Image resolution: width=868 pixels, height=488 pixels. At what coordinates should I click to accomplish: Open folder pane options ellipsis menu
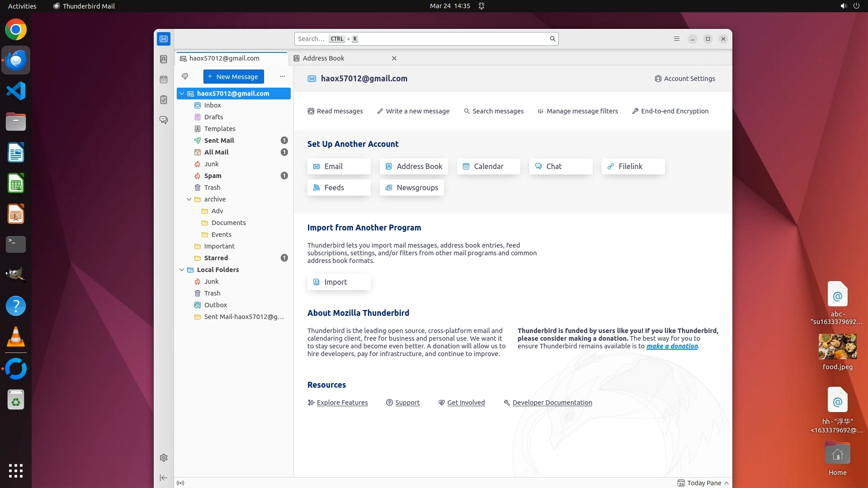[x=283, y=76]
